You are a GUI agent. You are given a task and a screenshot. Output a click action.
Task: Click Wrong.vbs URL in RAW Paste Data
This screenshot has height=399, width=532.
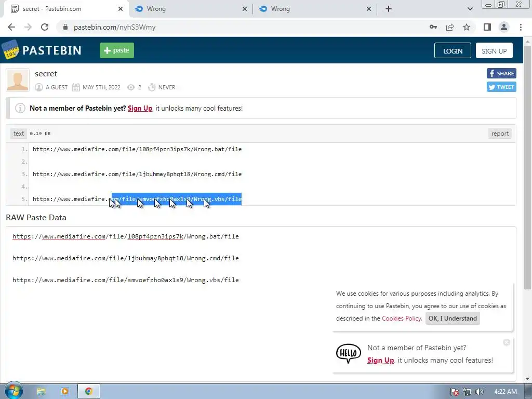(126, 280)
